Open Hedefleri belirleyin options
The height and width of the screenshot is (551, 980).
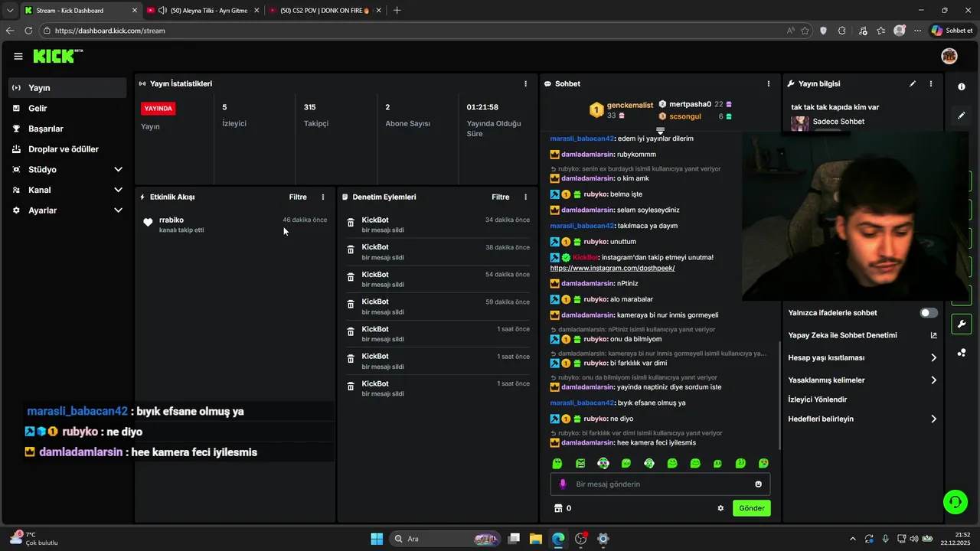pos(863,419)
